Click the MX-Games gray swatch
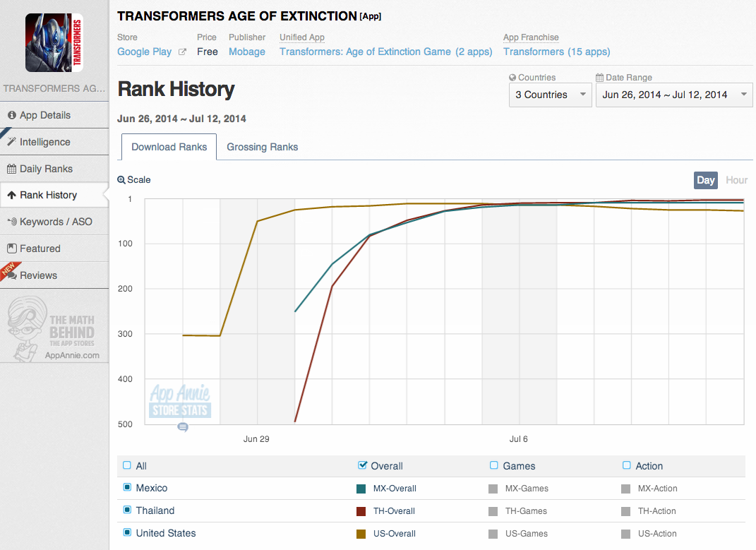The image size is (756, 550). click(493, 489)
